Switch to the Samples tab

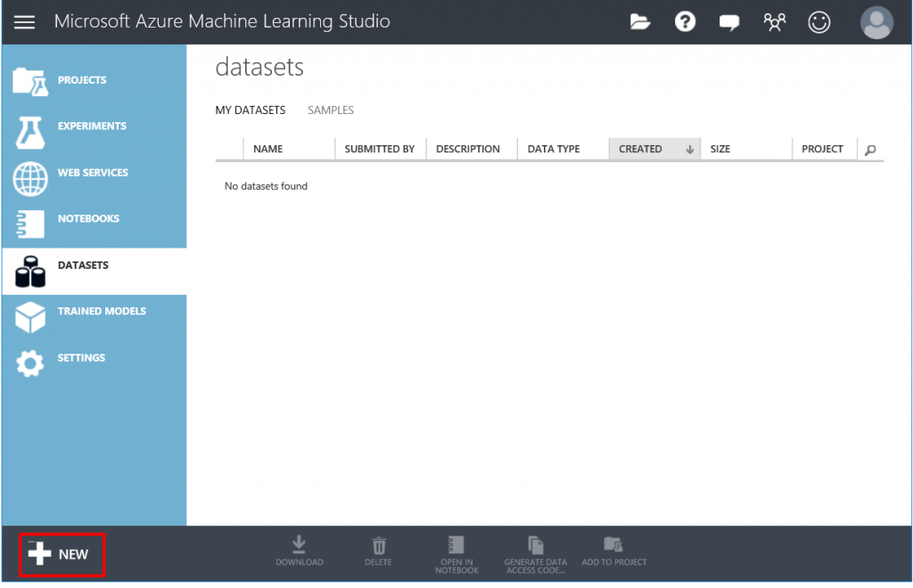pyautogui.click(x=330, y=110)
